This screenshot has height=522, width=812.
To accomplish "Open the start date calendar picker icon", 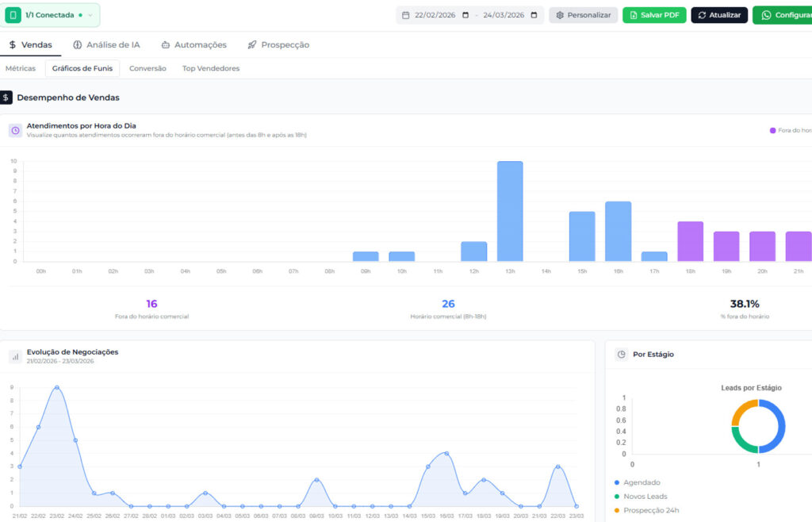I will (465, 15).
